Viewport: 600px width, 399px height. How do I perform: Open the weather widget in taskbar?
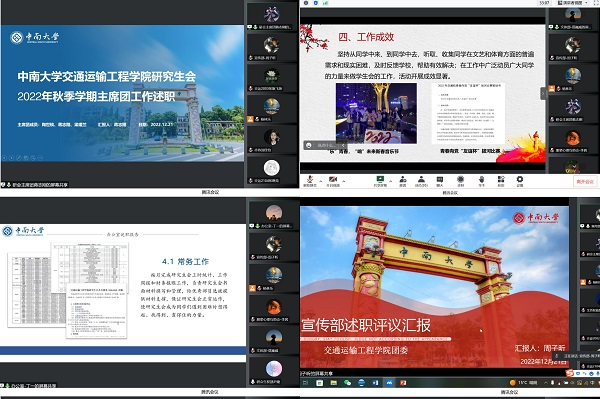[523, 383]
